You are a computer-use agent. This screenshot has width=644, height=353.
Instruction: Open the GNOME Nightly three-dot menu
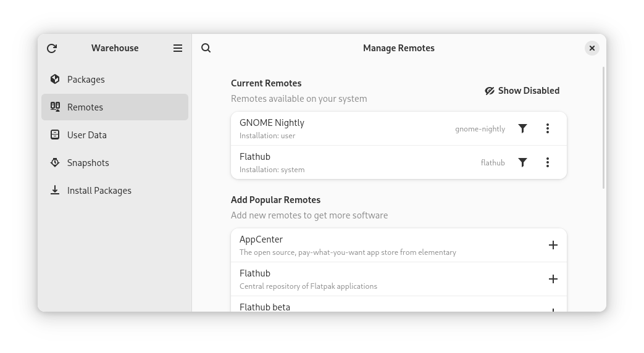pos(548,128)
